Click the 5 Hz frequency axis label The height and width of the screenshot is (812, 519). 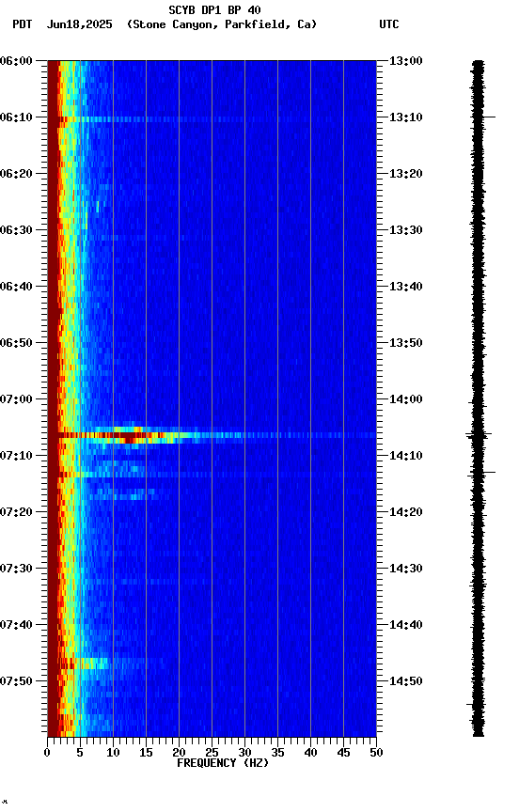tap(80, 753)
